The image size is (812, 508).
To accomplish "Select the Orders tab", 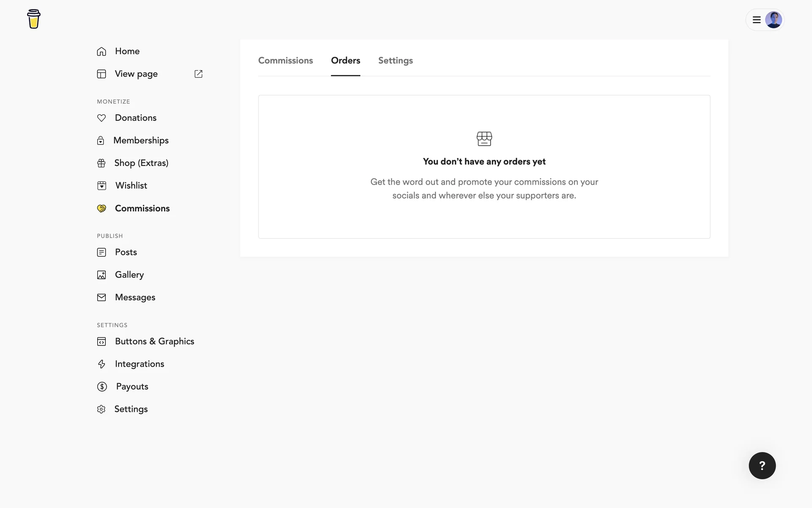I will click(346, 61).
